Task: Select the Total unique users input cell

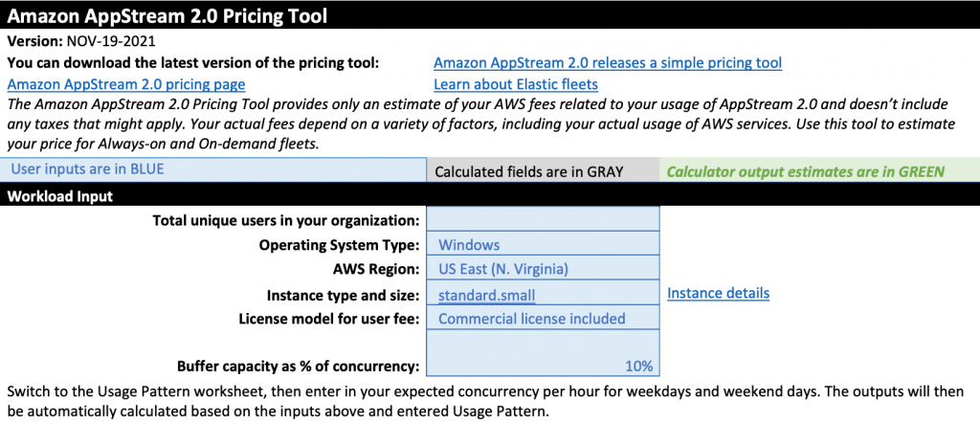Action: [x=543, y=219]
